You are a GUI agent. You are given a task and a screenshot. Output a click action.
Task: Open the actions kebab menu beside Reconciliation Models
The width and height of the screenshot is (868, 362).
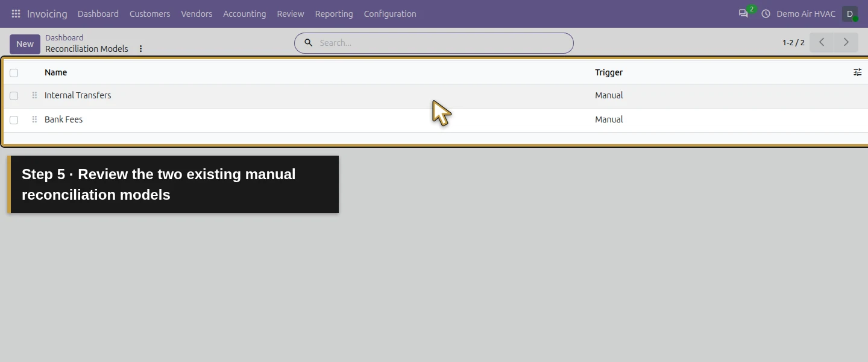tap(140, 49)
